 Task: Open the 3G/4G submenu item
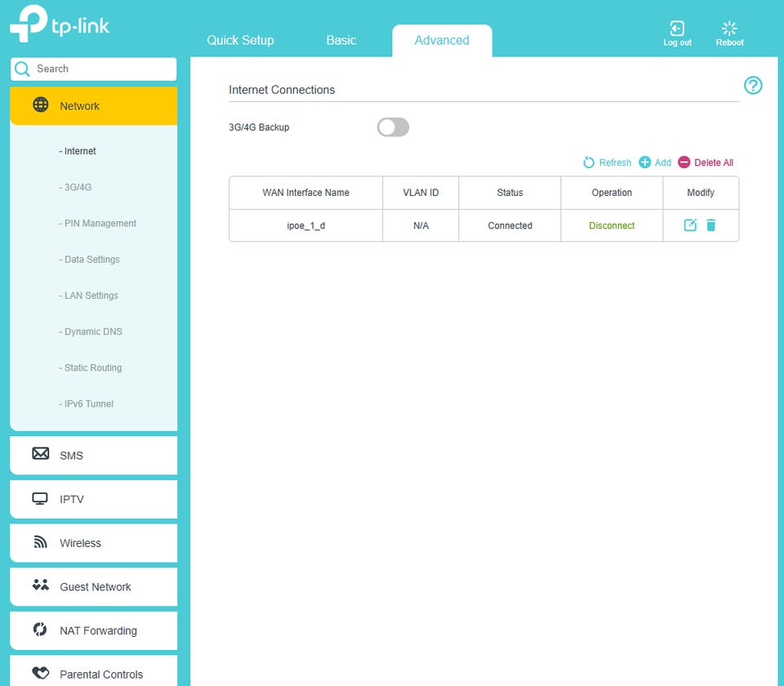coord(75,187)
